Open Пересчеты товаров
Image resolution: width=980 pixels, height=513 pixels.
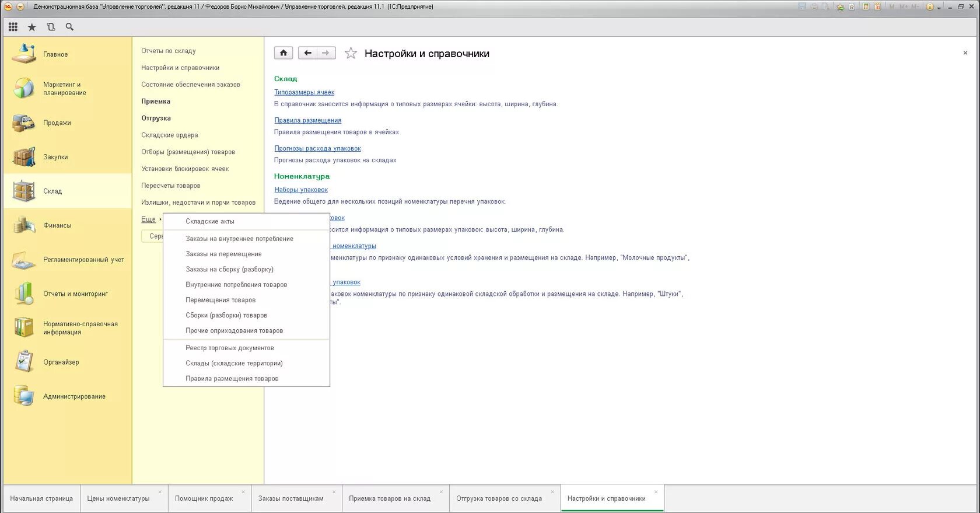pos(170,186)
